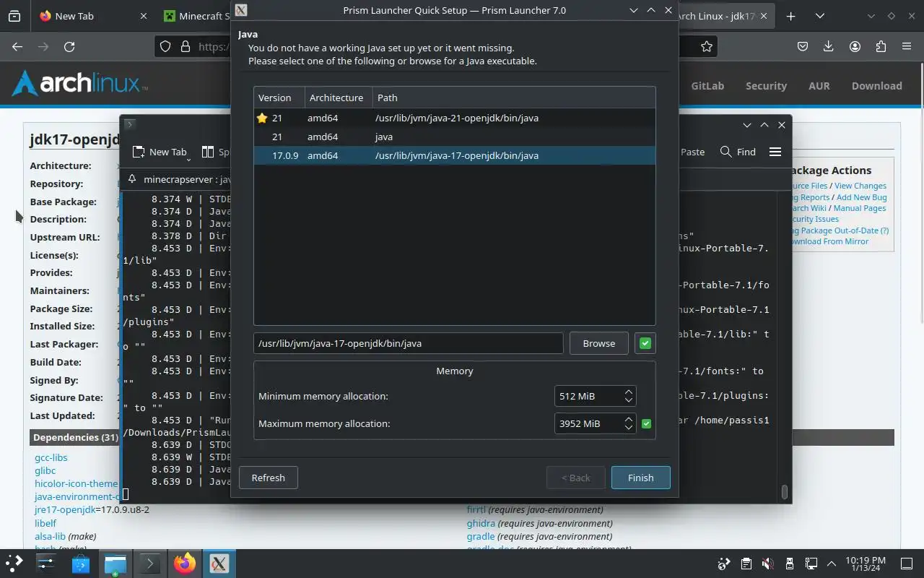Click the Add New Bug link
Viewport: 924px width, 578px height.
point(861,197)
